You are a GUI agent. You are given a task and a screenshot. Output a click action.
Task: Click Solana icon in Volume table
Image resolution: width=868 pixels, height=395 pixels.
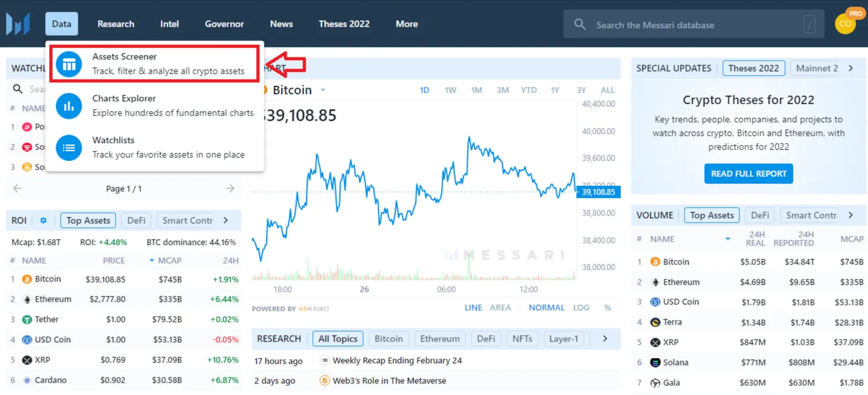[655, 362]
